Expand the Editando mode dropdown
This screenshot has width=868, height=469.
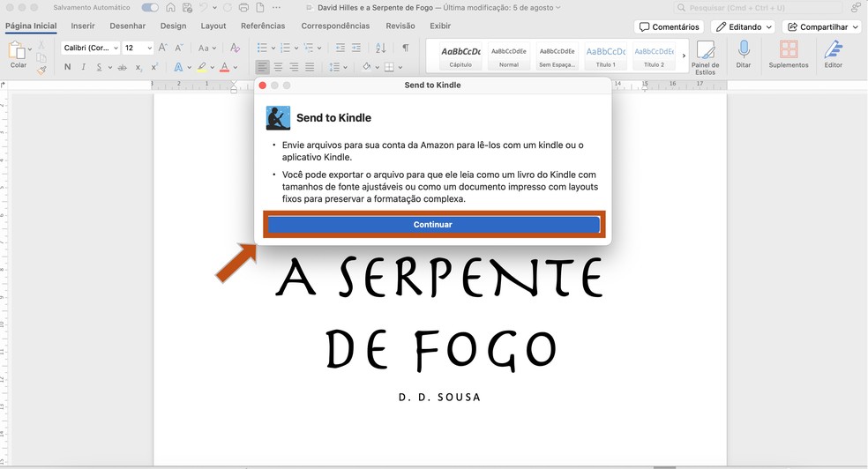coord(743,27)
